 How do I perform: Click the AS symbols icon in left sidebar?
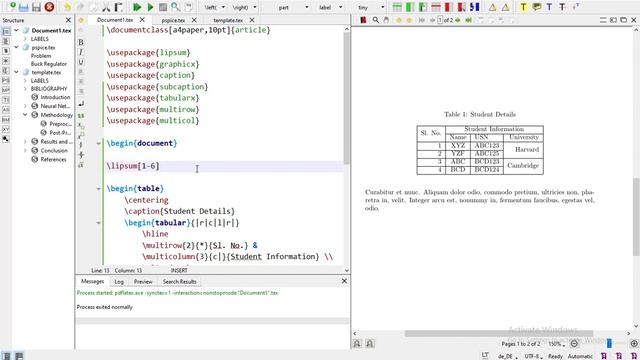[x=6, y=109]
